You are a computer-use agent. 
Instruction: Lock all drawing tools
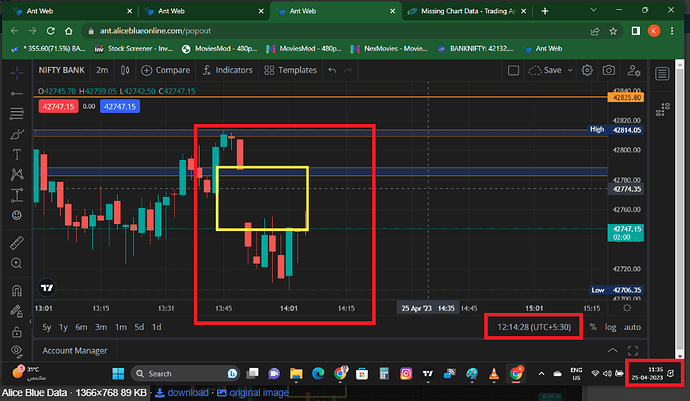(x=17, y=331)
